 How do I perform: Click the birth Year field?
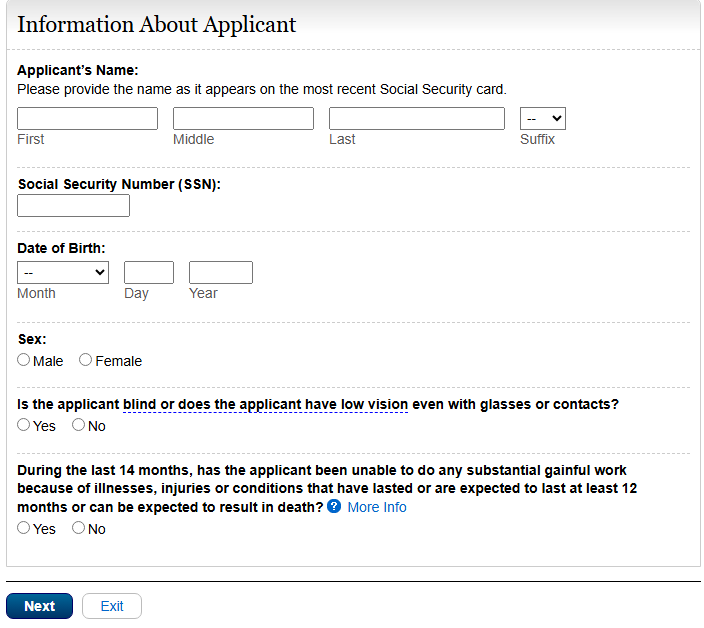point(221,272)
